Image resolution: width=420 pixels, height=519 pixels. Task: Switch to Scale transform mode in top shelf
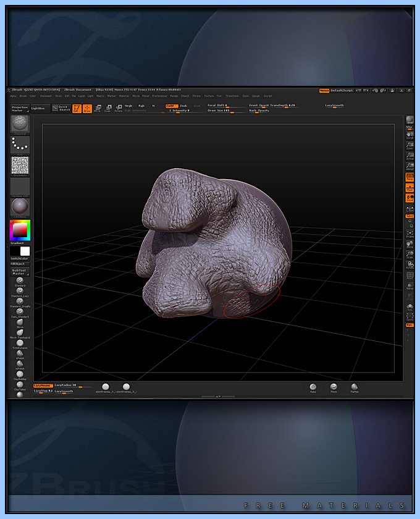[108, 109]
